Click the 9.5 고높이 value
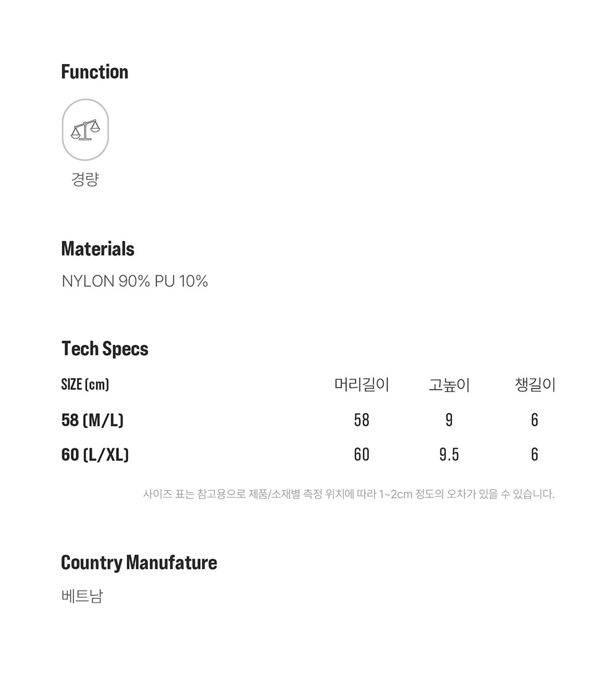 pos(449,454)
